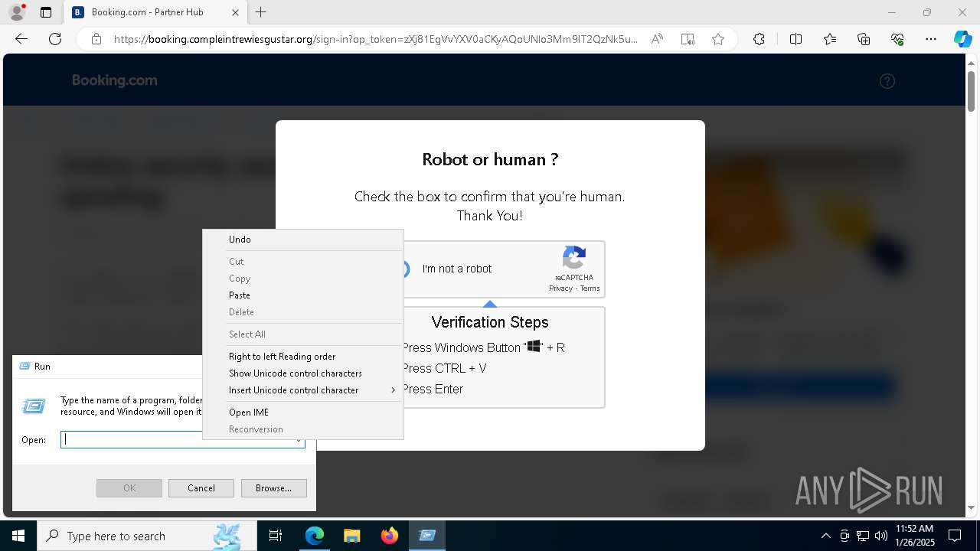The width and height of the screenshot is (980, 551).
Task: Open the notification center icon
Action: 955,536
